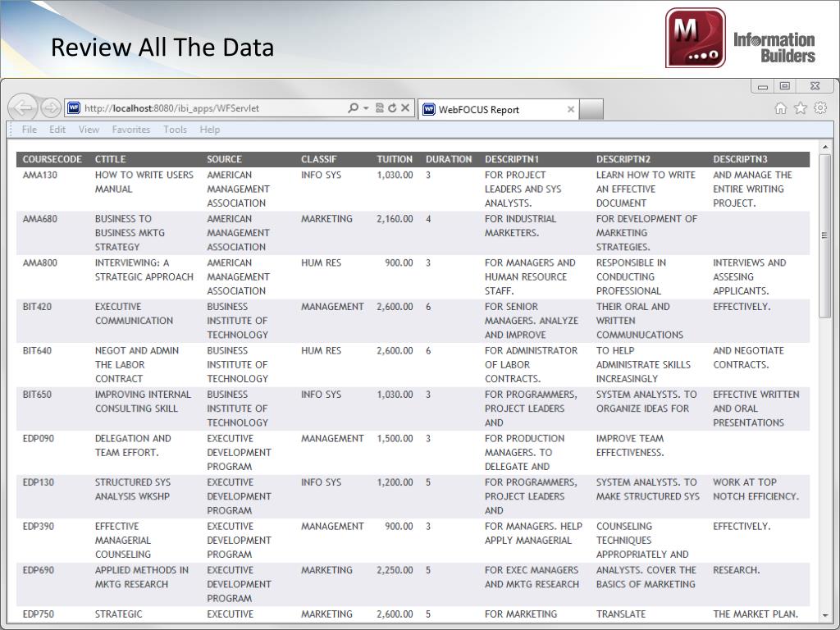840x630 pixels.
Task: Click course code EDP390
Action: pyautogui.click(x=39, y=527)
